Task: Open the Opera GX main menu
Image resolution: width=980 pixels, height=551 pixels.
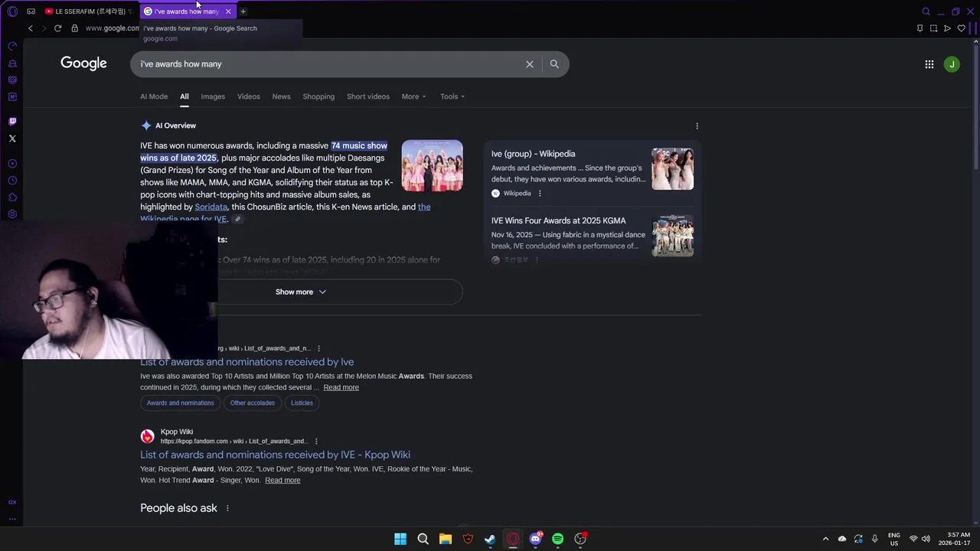Action: 12,11
